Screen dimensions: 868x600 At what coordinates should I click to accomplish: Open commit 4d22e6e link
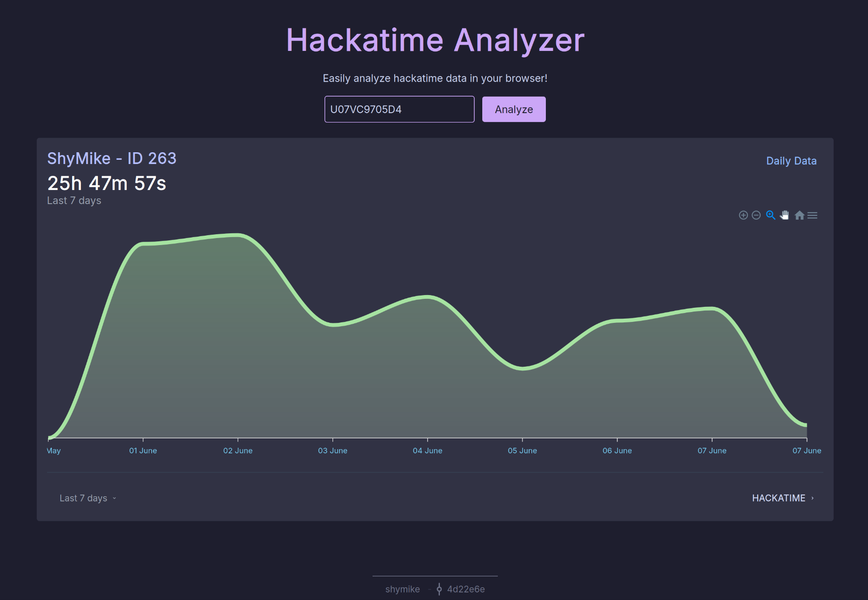click(x=466, y=589)
